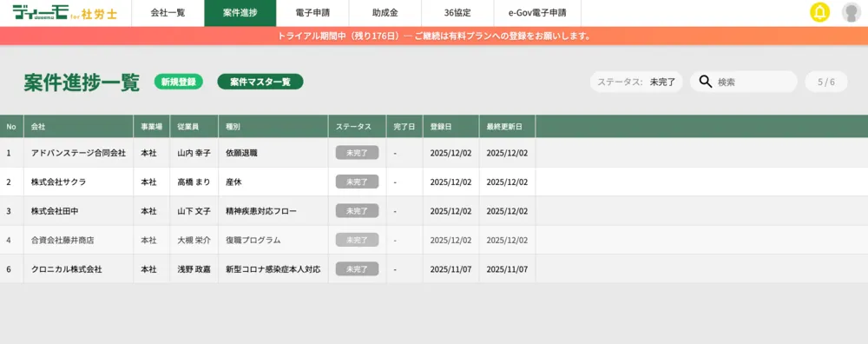Image resolution: width=868 pixels, height=344 pixels.
Task: Click case type 産休
Action: tap(233, 182)
